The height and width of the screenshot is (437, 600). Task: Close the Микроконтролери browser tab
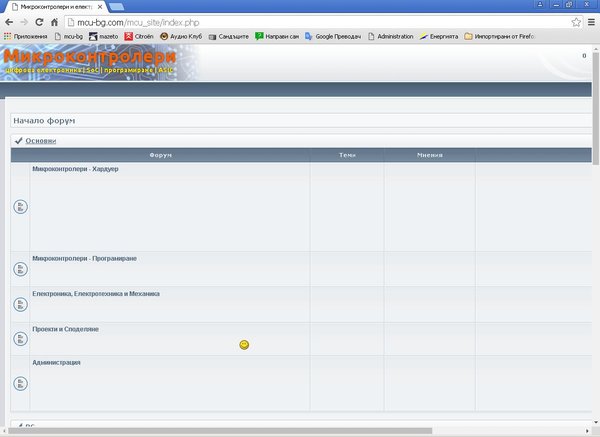click(x=100, y=7)
